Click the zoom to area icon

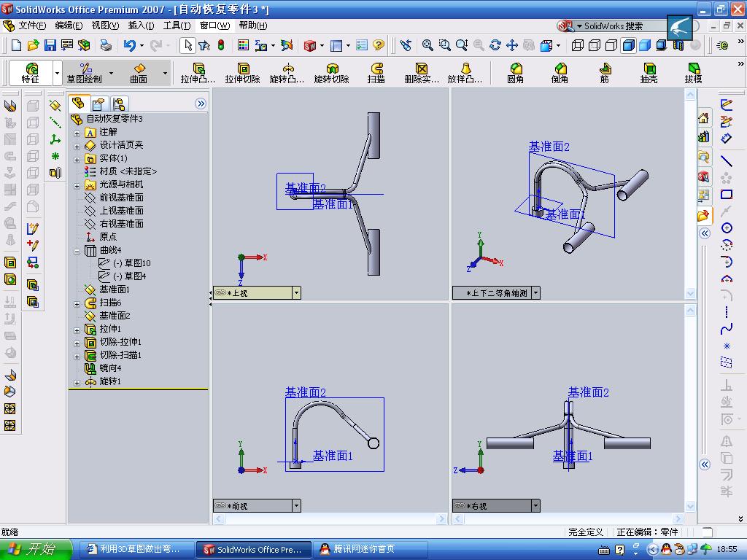444,45
